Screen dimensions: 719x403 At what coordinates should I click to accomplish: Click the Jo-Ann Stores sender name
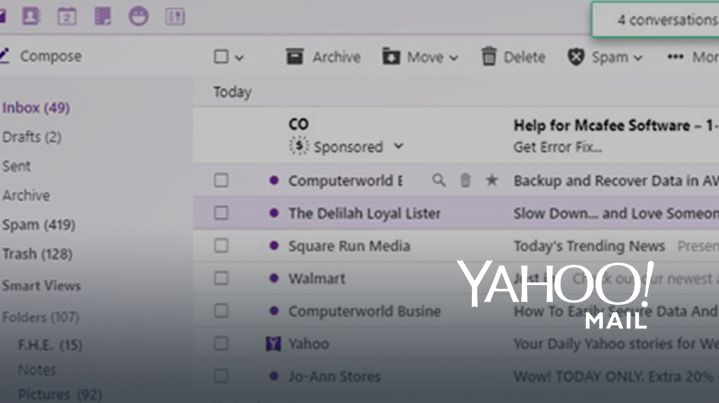334,376
